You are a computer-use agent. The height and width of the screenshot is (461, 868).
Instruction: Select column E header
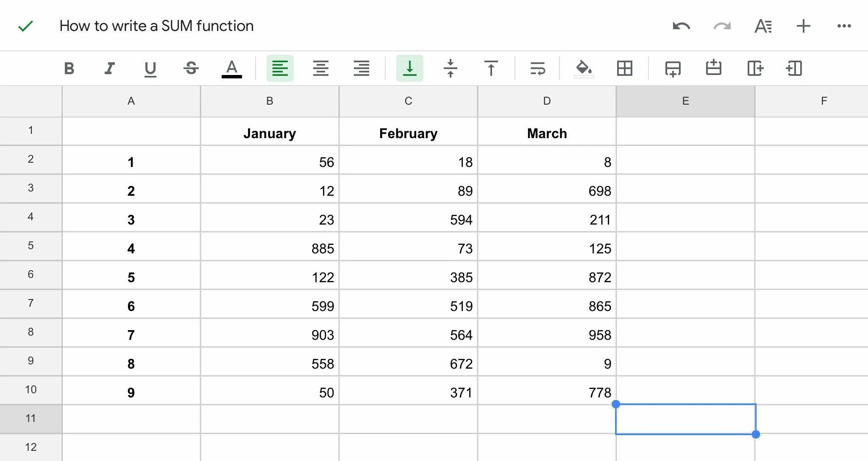click(685, 101)
